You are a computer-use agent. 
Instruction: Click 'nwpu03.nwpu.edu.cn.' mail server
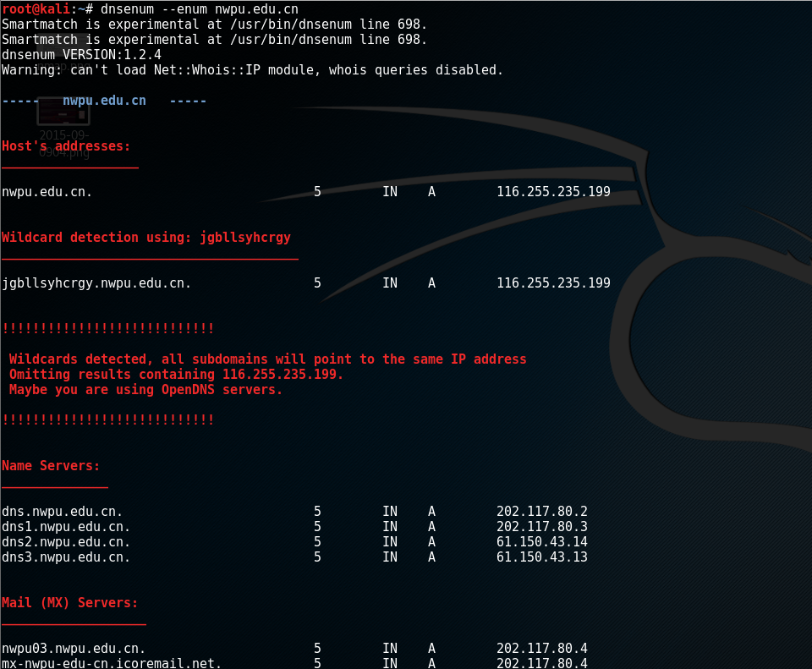pyautogui.click(x=74, y=649)
